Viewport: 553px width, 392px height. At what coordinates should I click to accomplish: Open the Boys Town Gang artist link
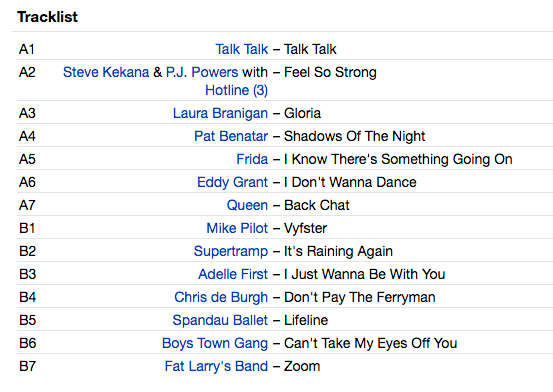215,343
